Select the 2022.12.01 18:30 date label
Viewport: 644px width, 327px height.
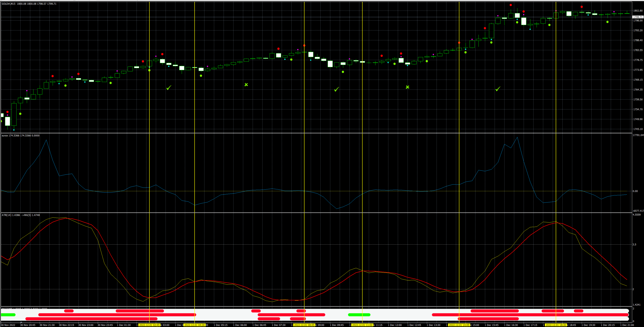556,325
